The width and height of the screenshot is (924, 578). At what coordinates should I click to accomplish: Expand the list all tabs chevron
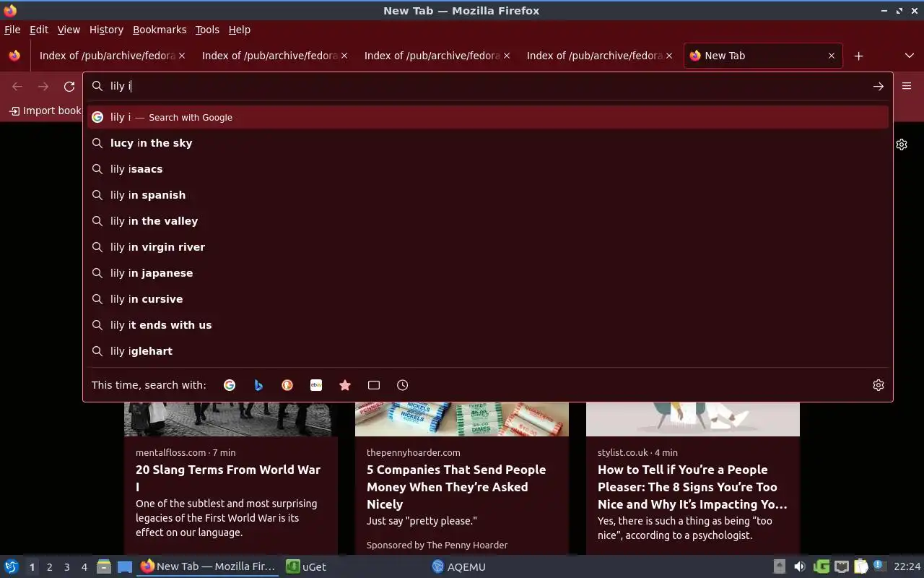point(909,56)
